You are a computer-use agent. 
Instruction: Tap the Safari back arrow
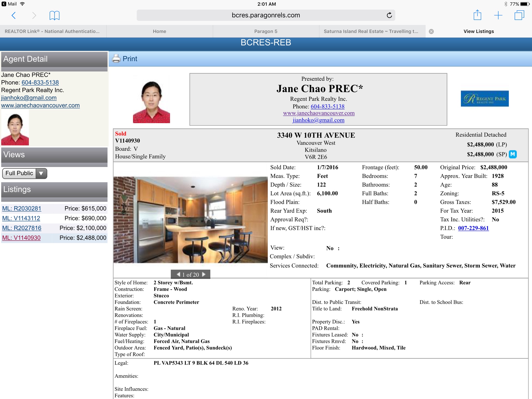point(14,15)
